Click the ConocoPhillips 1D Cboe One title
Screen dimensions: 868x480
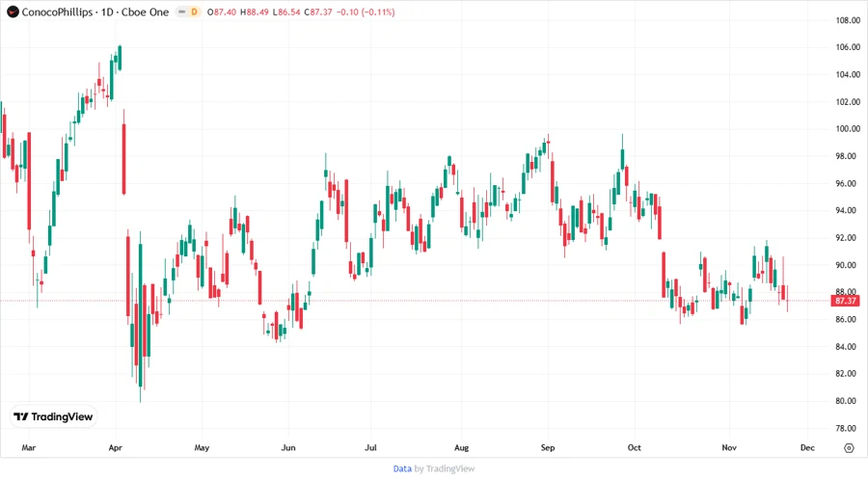point(95,12)
